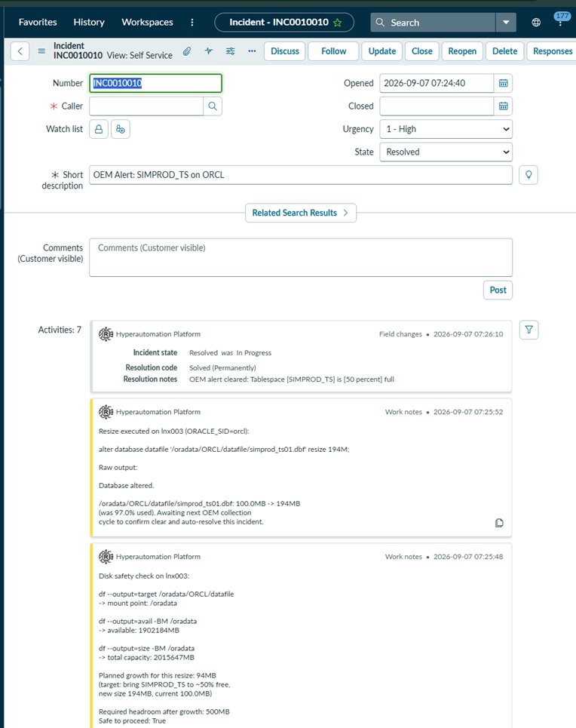Star Incident INC0010010 as favorite
576x728 pixels.
click(x=338, y=23)
